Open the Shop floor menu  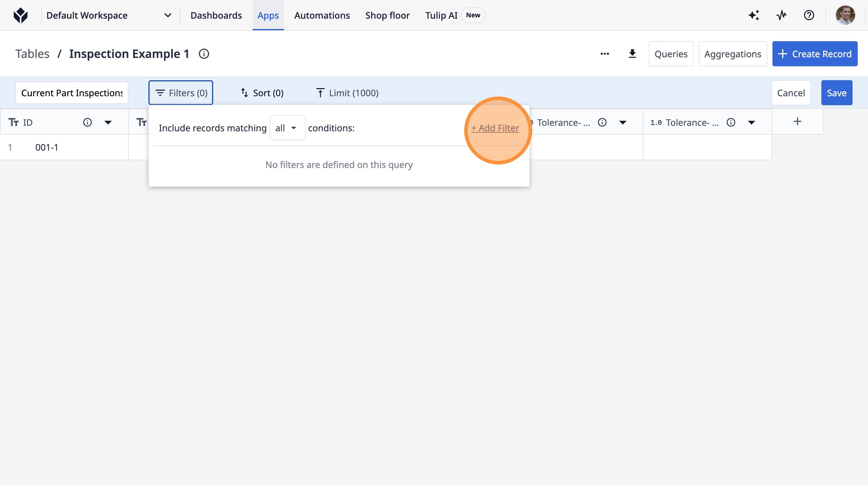click(x=387, y=15)
